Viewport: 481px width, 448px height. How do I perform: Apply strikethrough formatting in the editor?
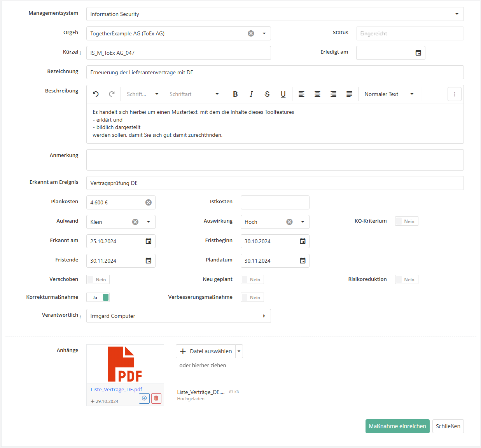tap(267, 94)
